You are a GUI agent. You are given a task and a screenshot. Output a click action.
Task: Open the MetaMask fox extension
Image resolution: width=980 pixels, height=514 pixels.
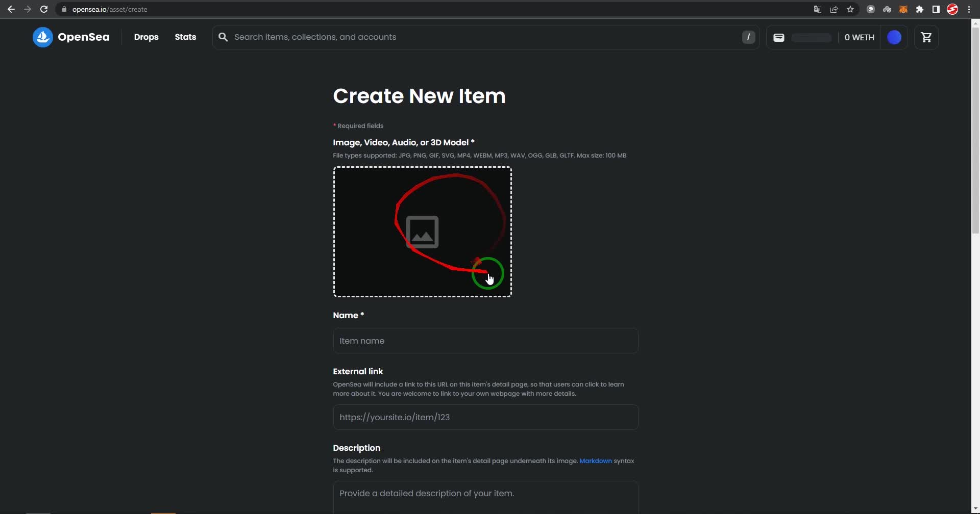coord(903,9)
